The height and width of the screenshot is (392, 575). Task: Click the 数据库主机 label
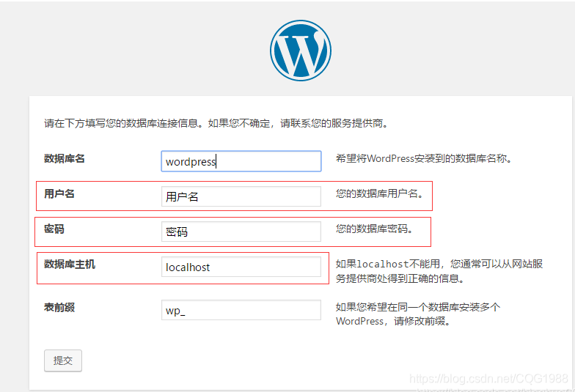tap(70, 264)
